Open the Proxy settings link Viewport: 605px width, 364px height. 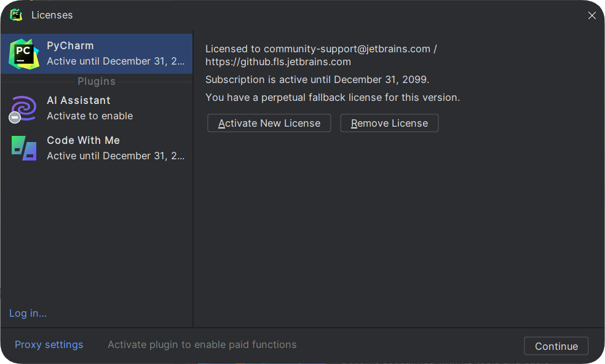point(49,344)
